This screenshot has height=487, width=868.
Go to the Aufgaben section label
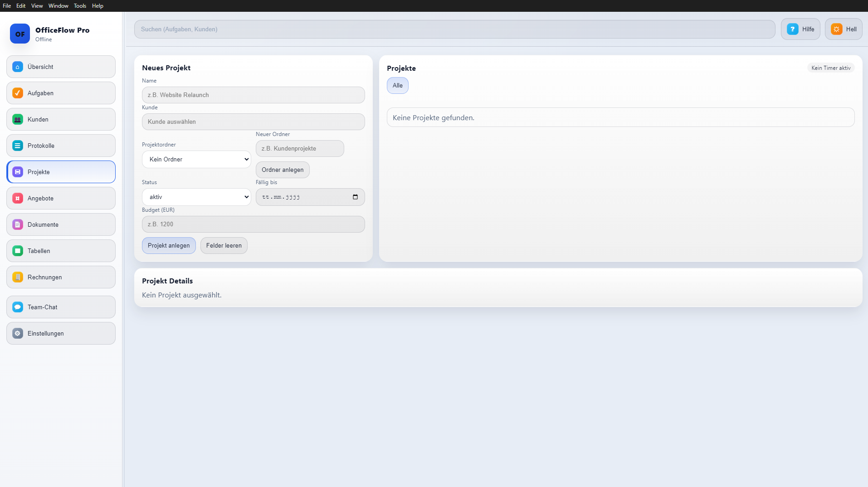(40, 93)
